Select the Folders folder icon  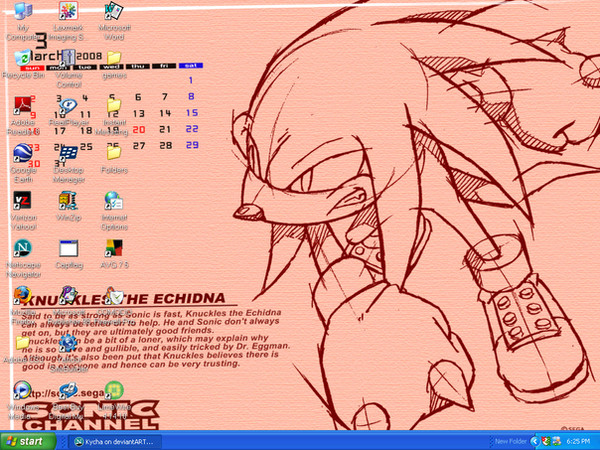[114, 153]
